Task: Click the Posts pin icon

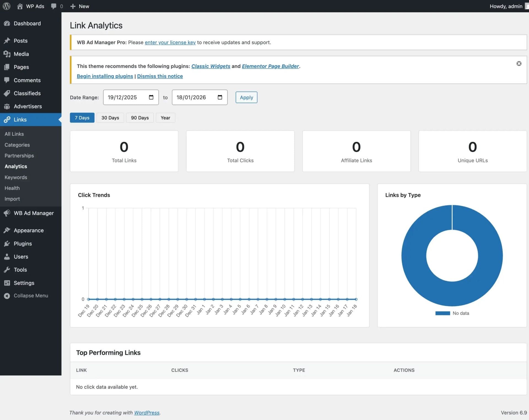Action: click(7, 41)
